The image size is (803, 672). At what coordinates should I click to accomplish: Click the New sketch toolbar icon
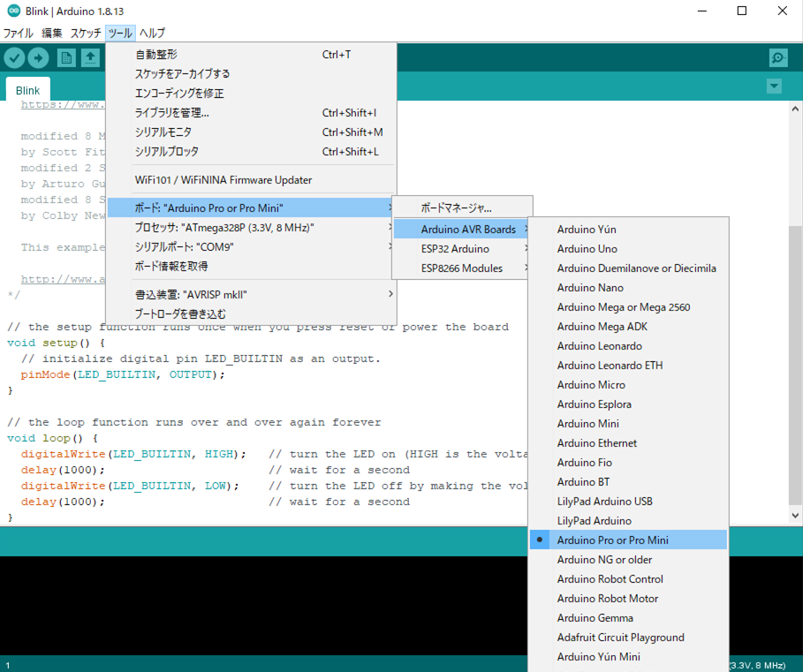[66, 57]
